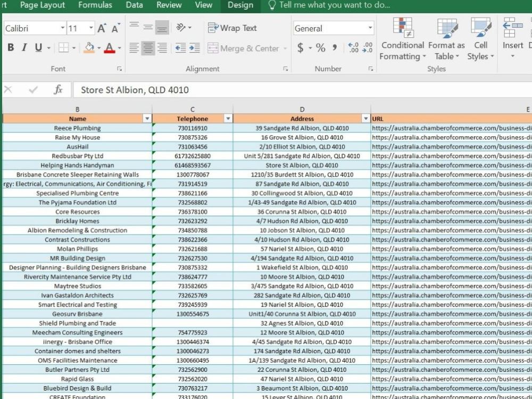
Task: Toggle Italic formatting
Action: point(24,47)
